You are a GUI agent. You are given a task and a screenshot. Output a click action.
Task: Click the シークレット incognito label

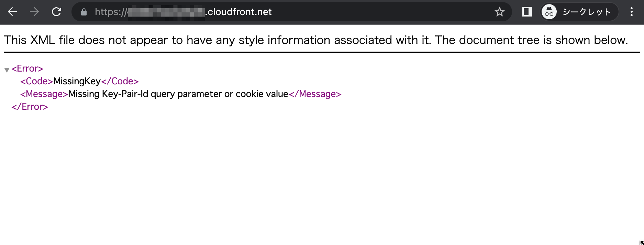click(x=587, y=12)
